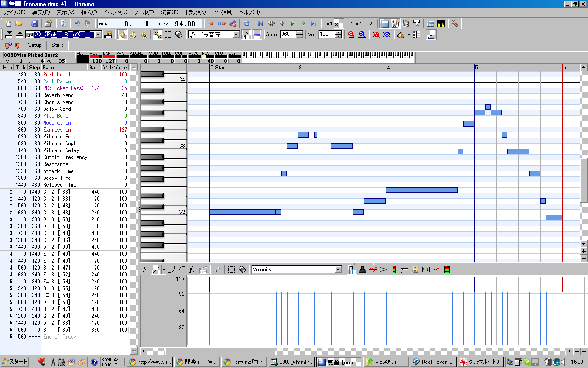Click the onion skin icon
This screenshot has height=368, width=588.
tap(401, 34)
